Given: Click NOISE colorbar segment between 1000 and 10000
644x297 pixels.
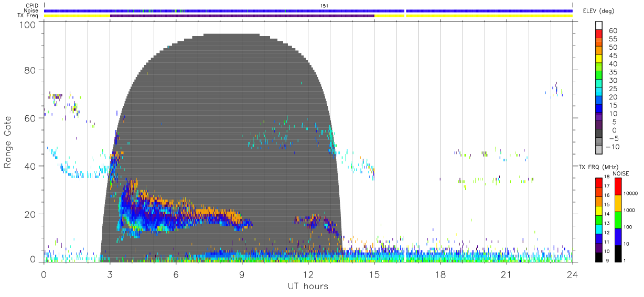Looking at the screenshot, I should [617, 203].
